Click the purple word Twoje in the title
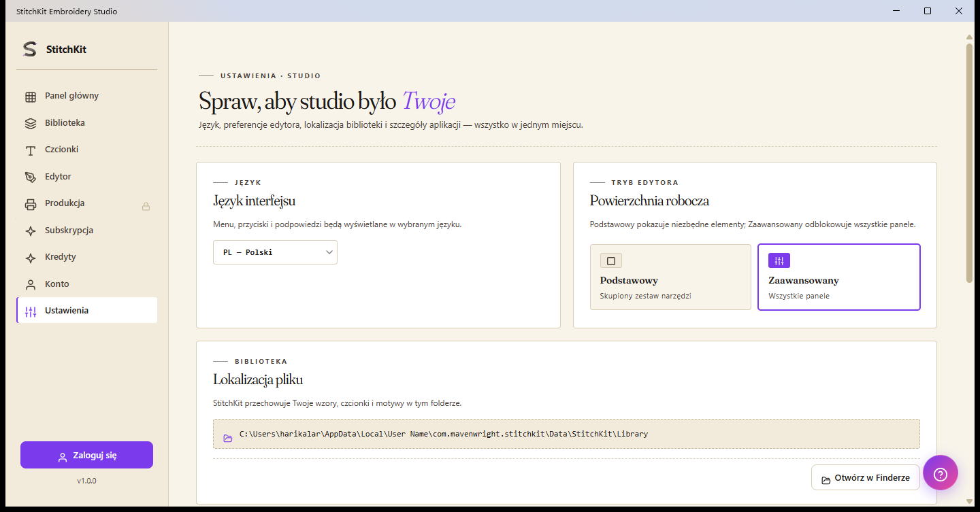Viewport: 980px width, 512px height. click(428, 101)
